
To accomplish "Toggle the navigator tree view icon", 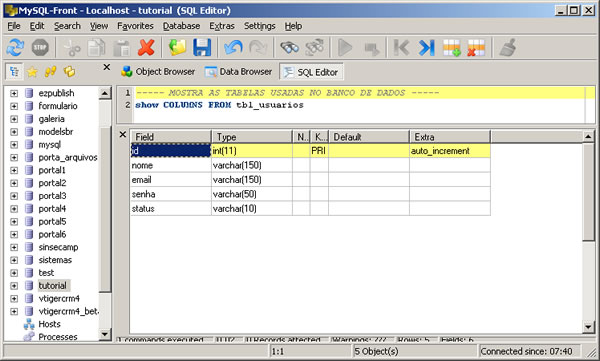I will pyautogui.click(x=15, y=72).
